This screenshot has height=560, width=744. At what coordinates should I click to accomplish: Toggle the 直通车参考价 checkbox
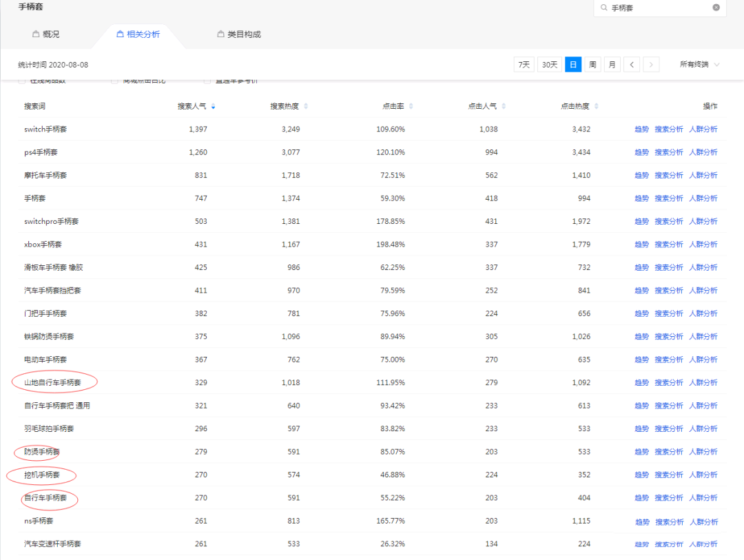tap(207, 81)
